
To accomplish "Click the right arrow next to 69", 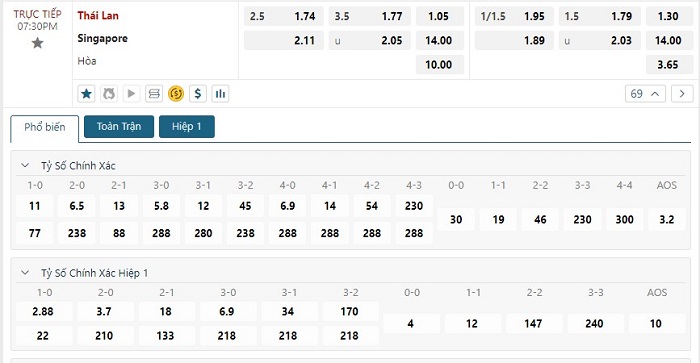I will (682, 94).
